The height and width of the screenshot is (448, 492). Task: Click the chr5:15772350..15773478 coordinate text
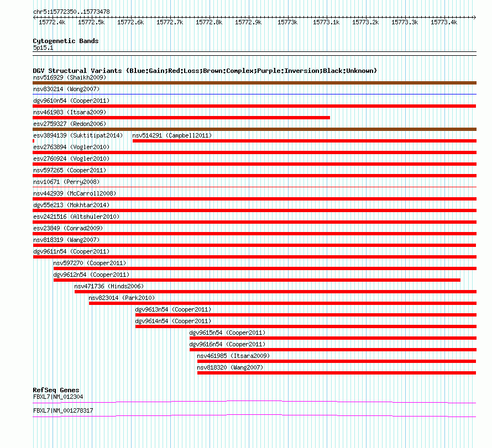pos(71,12)
